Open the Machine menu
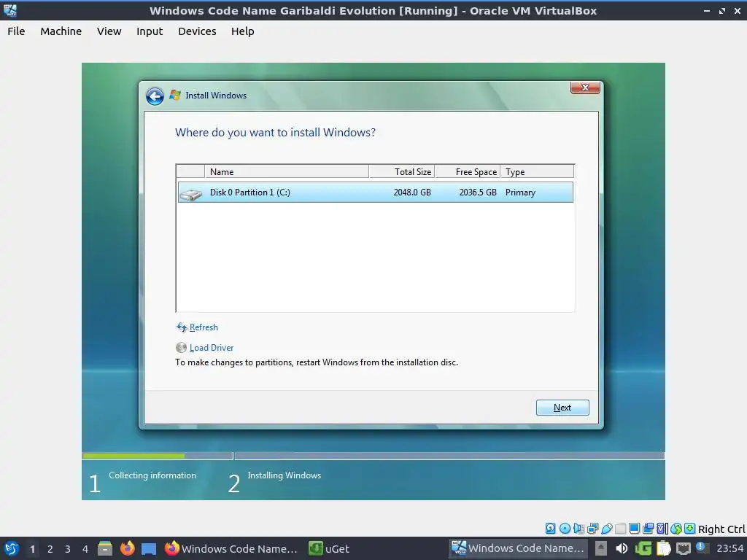This screenshot has height=560, width=747. (x=61, y=31)
